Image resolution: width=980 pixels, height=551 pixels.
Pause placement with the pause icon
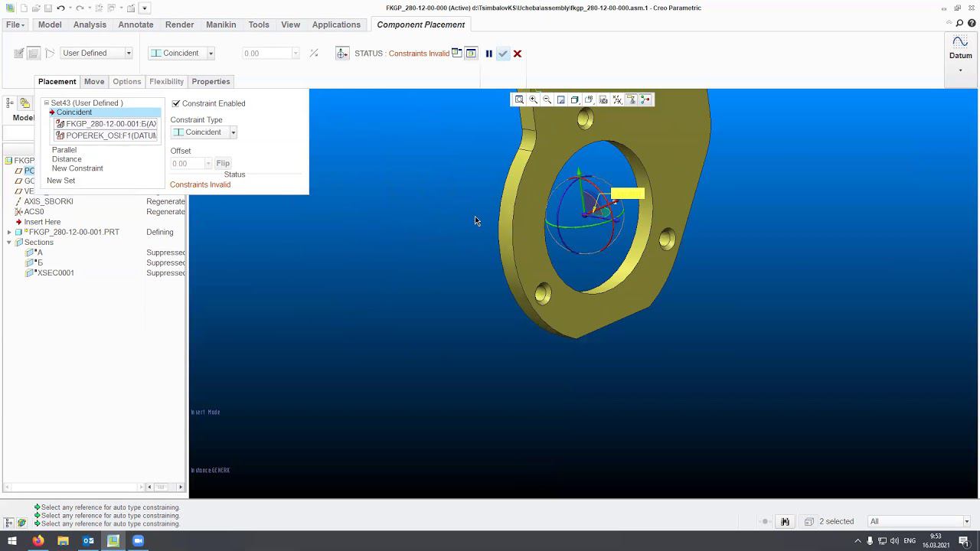click(488, 54)
